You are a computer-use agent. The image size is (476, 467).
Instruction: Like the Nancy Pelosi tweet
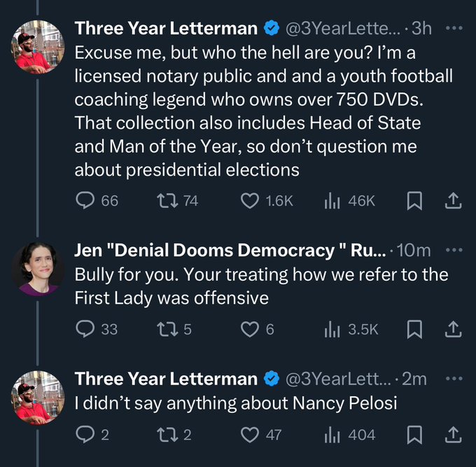250,435
